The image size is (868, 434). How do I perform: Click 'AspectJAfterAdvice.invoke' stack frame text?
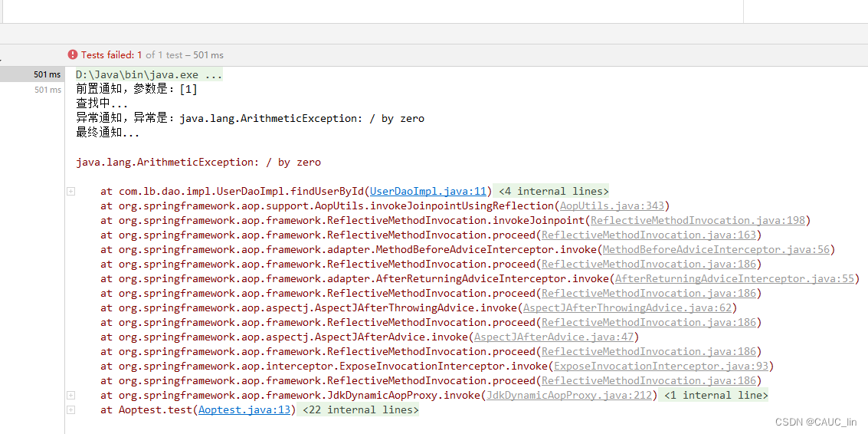click(392, 337)
